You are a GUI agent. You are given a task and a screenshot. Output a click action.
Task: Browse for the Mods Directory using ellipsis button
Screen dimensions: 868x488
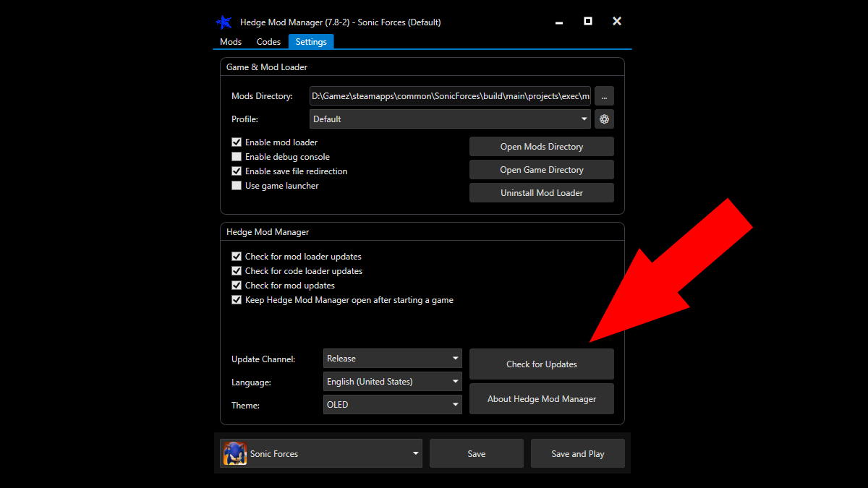(604, 95)
